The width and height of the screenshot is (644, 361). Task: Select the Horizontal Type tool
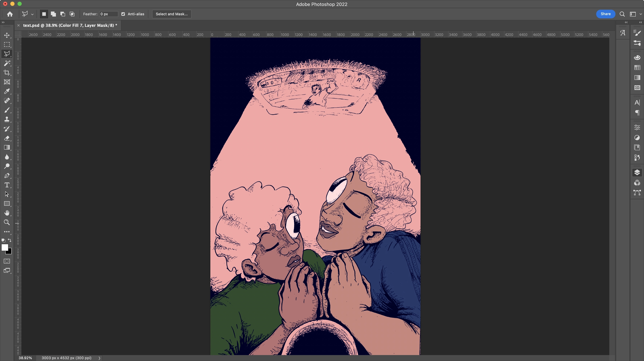point(7,185)
